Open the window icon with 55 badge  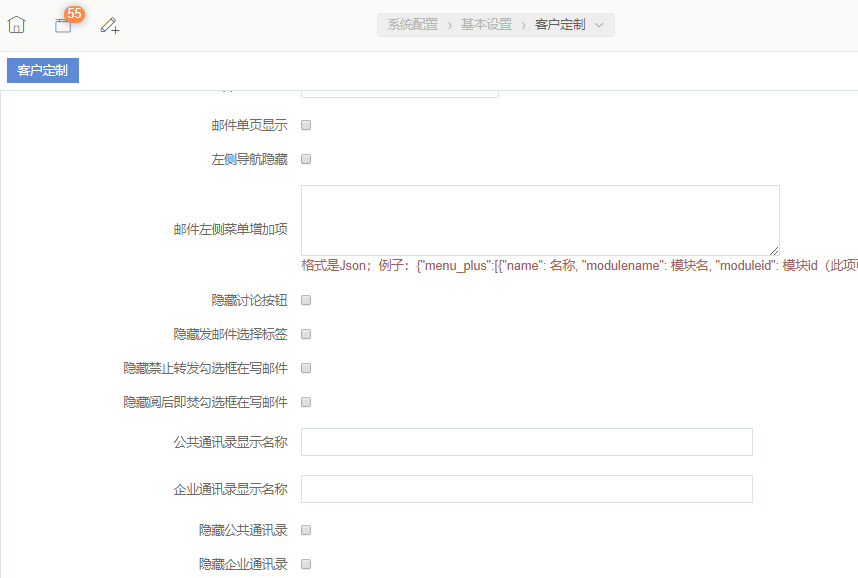63,25
